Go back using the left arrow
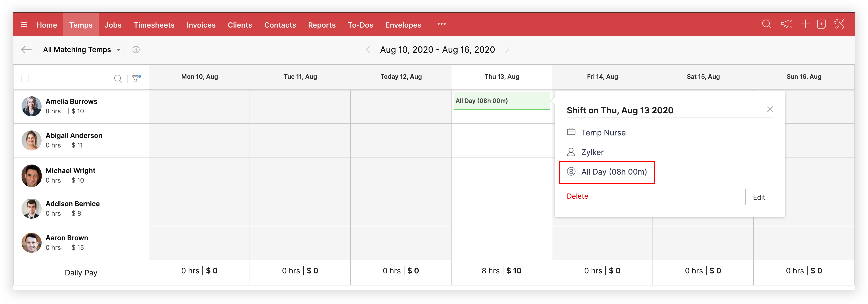The image size is (868, 304). point(26,50)
